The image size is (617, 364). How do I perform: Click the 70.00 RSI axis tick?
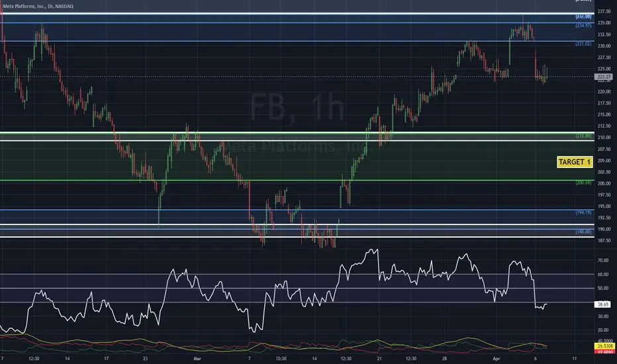coord(603,261)
